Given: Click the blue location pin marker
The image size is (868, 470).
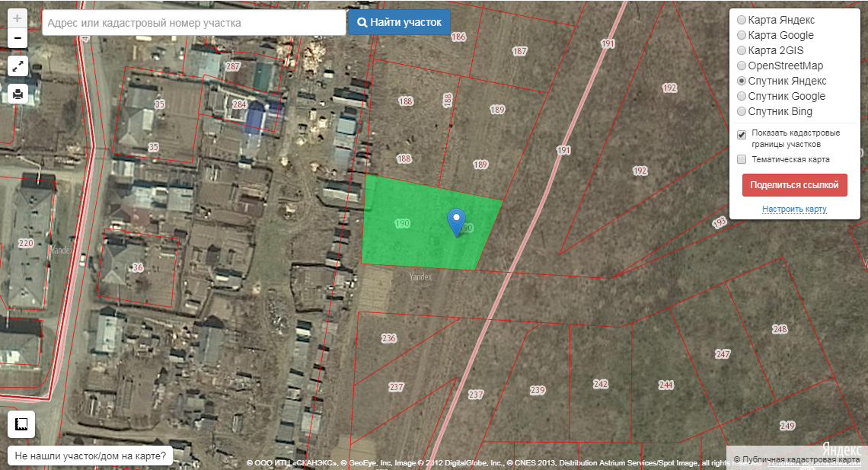Looking at the screenshot, I should [456, 221].
